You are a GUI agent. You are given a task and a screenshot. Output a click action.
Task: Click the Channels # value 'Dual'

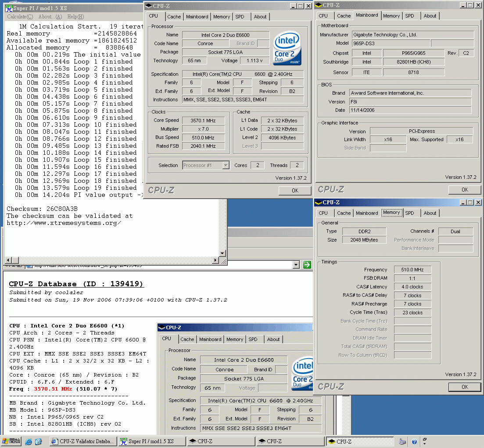455,231
